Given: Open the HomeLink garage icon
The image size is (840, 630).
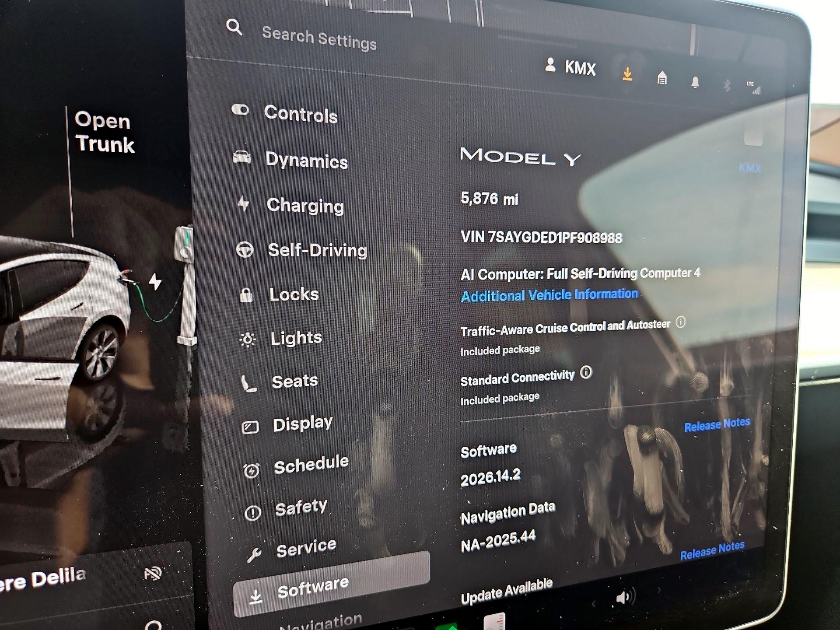Looking at the screenshot, I should click(662, 78).
